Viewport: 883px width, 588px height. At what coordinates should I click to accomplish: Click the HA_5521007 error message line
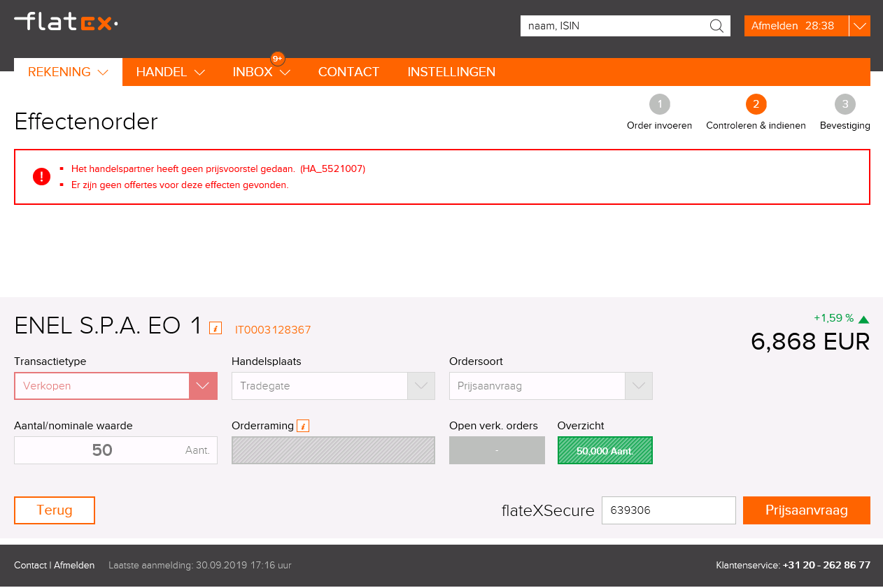coord(218,168)
